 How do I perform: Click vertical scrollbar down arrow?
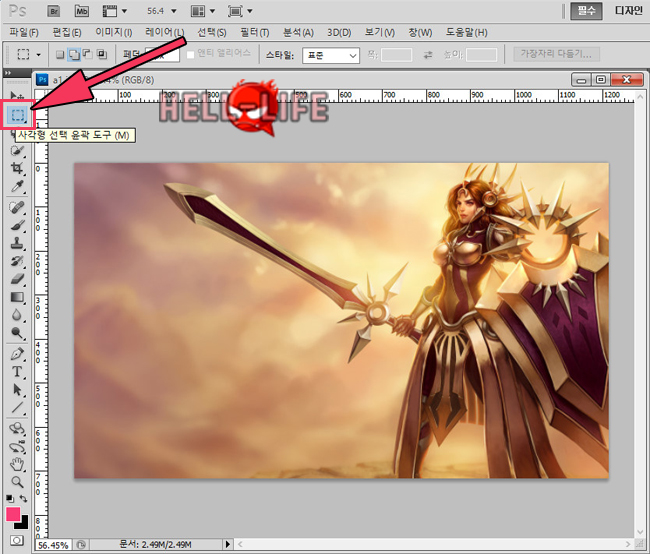(x=640, y=532)
